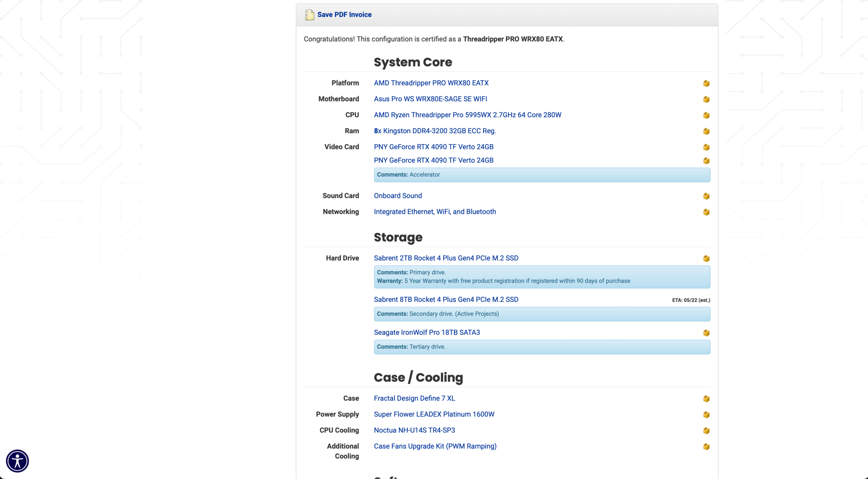This screenshot has width=868, height=479.
Task: Click stock icon beside Onboard Sound
Action: 706,196
